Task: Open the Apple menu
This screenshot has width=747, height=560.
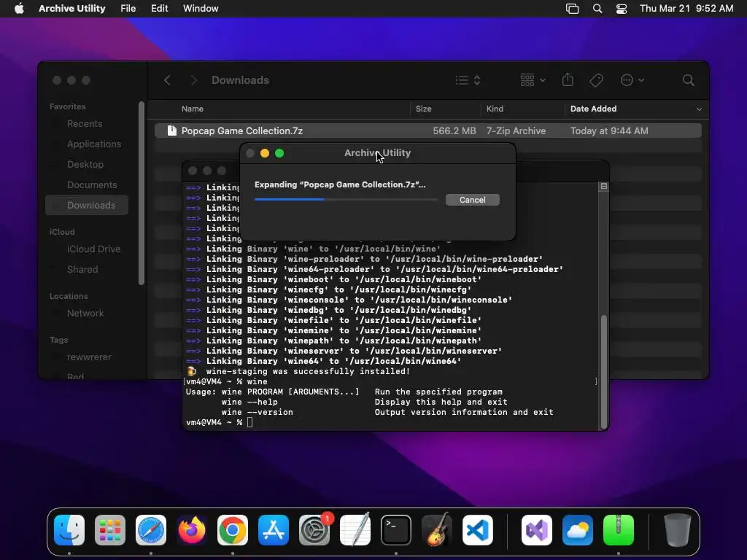Action: tap(19, 9)
